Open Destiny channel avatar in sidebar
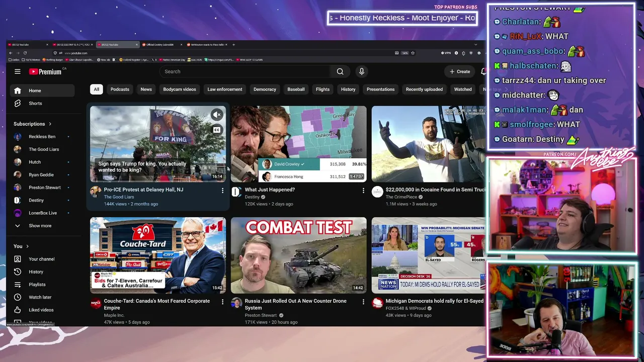The image size is (644, 362). tap(18, 200)
